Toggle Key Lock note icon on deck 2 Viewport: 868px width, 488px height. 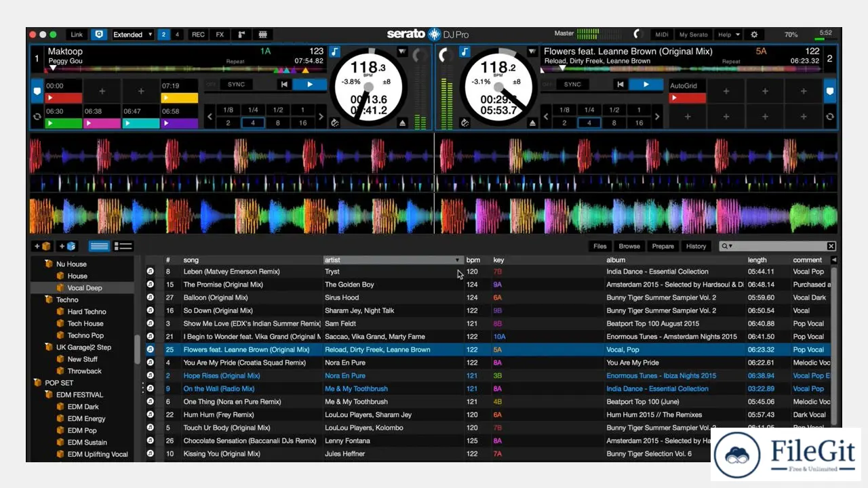point(465,52)
